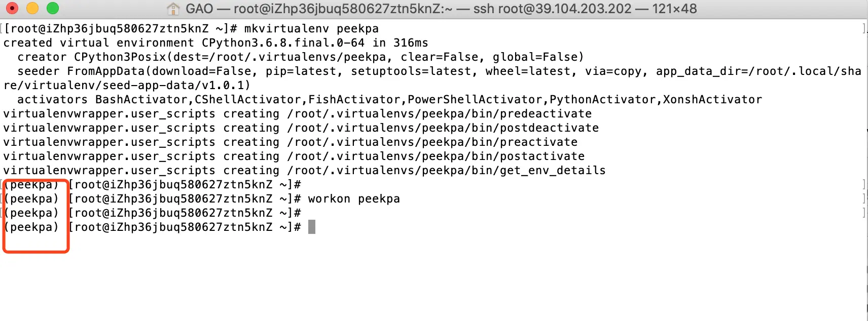Click the workon peekpa command text
The image size is (868, 321).
tap(354, 199)
